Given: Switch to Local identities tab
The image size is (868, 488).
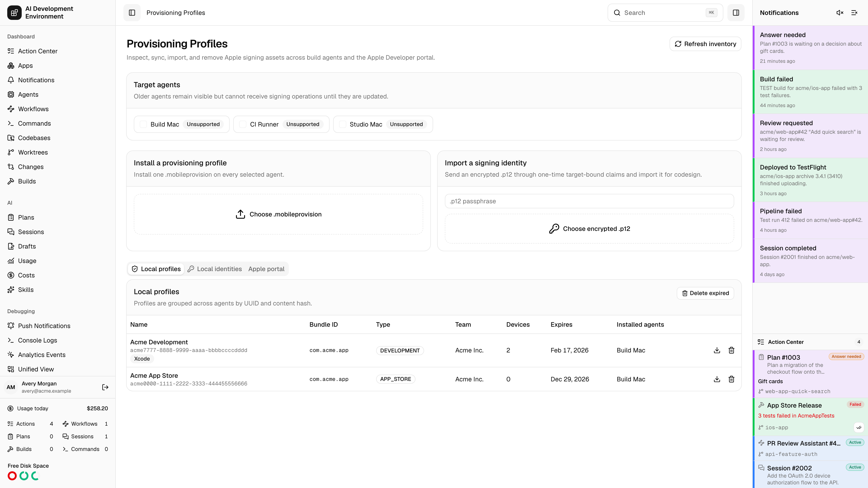Looking at the screenshot, I should coord(215,269).
